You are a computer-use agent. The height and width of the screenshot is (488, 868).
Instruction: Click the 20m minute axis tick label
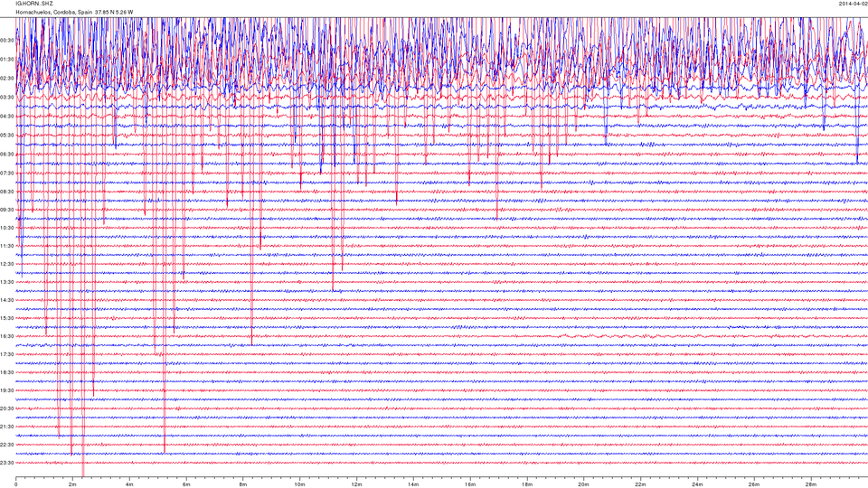[x=583, y=484]
